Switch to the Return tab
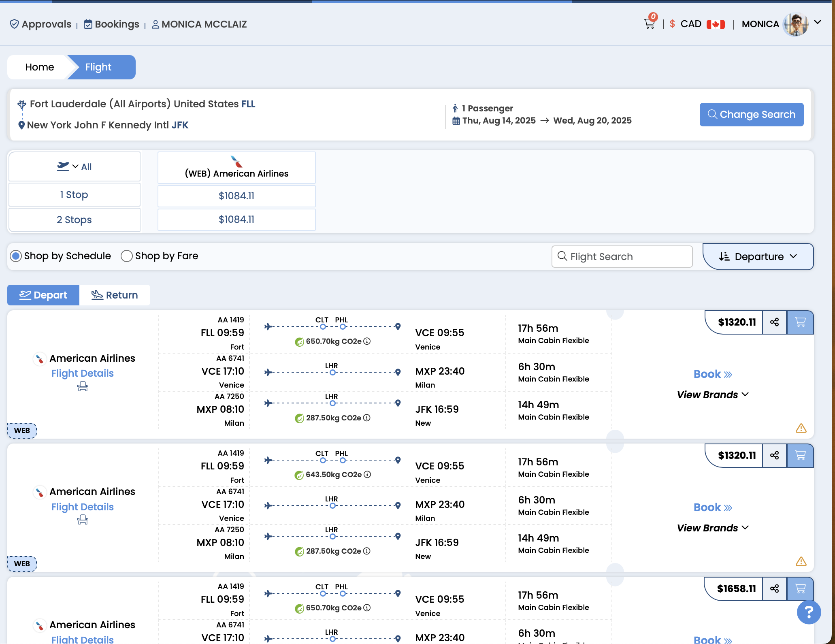The height and width of the screenshot is (644, 835). click(x=115, y=295)
